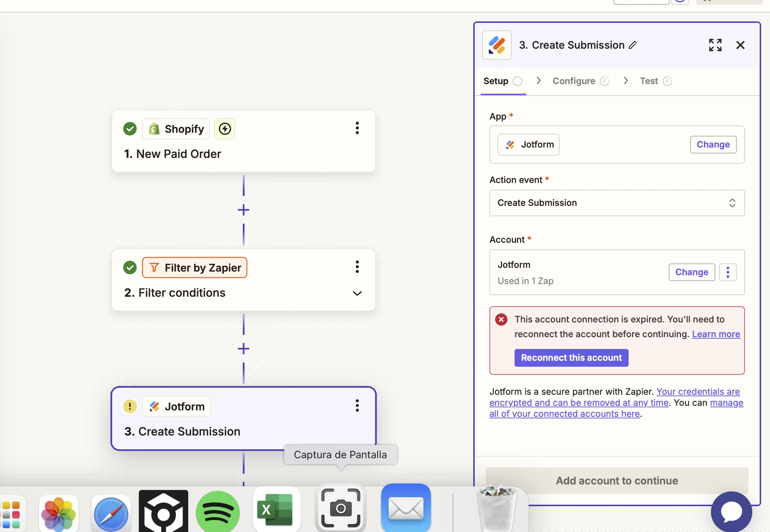Click the plus icon between Shopify and Filter steps

[243, 210]
